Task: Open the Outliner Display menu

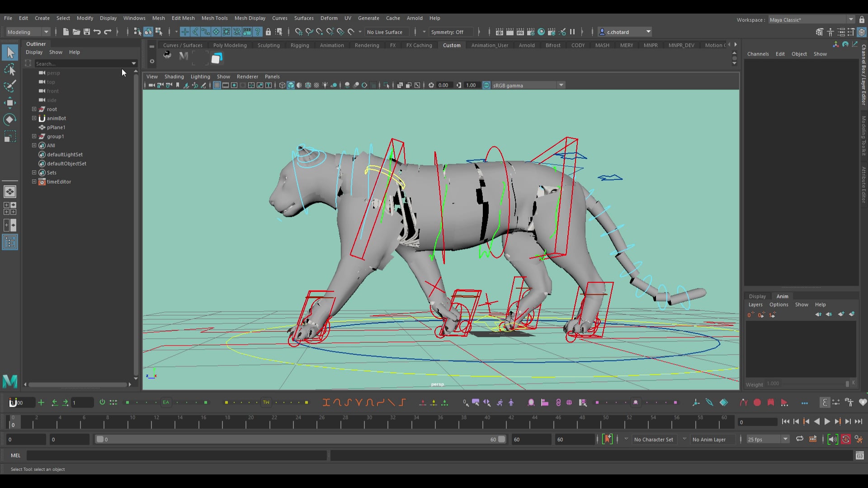Action: (x=34, y=52)
